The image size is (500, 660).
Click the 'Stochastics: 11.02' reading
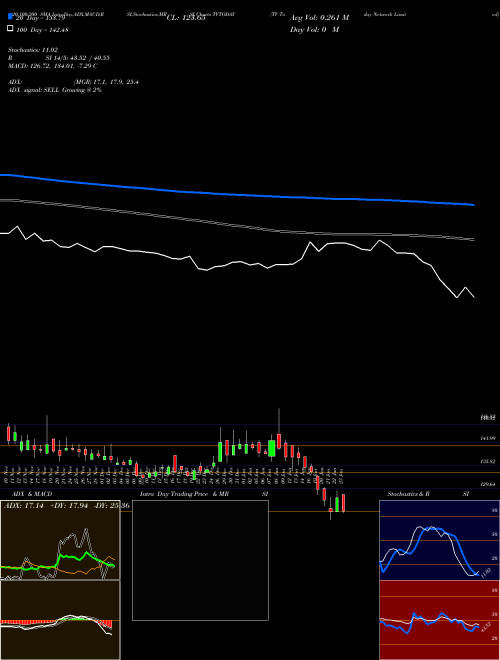coord(33,50)
